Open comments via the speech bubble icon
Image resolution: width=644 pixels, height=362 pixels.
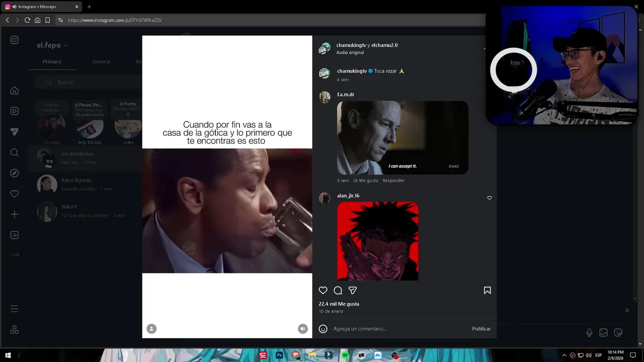click(x=338, y=290)
